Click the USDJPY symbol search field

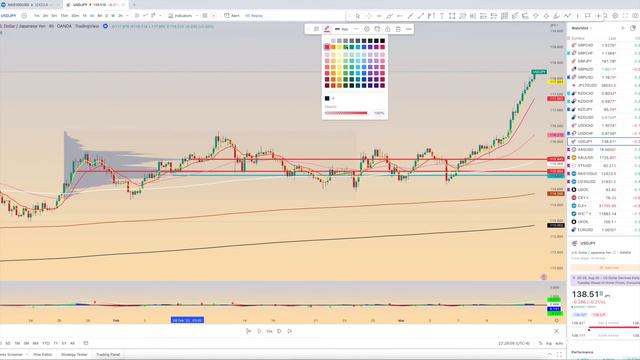[x=9, y=16]
